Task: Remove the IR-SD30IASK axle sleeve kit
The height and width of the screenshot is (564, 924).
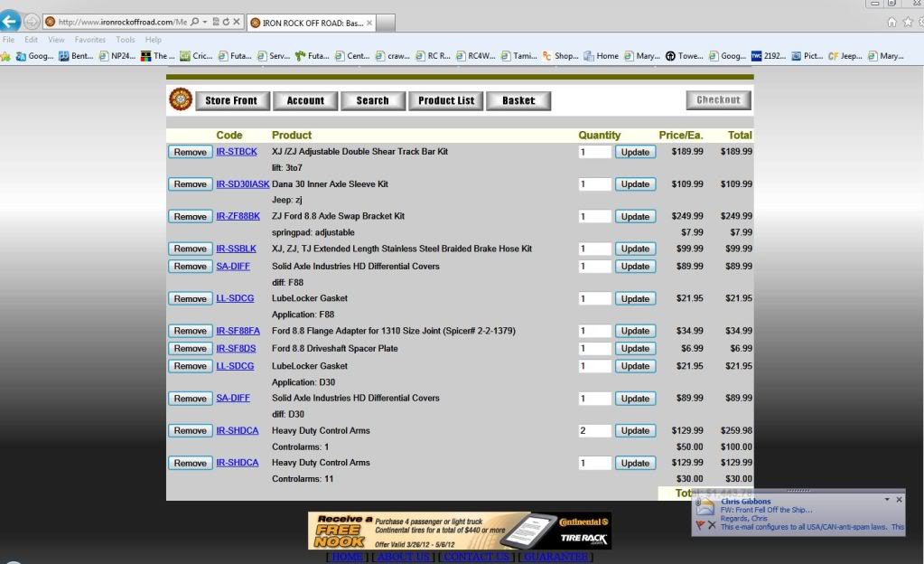Action: point(191,184)
